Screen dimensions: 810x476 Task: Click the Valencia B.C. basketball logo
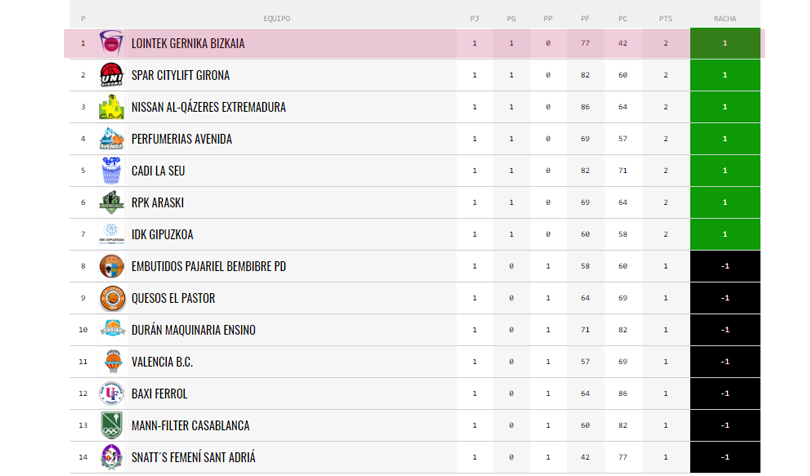pyautogui.click(x=113, y=361)
